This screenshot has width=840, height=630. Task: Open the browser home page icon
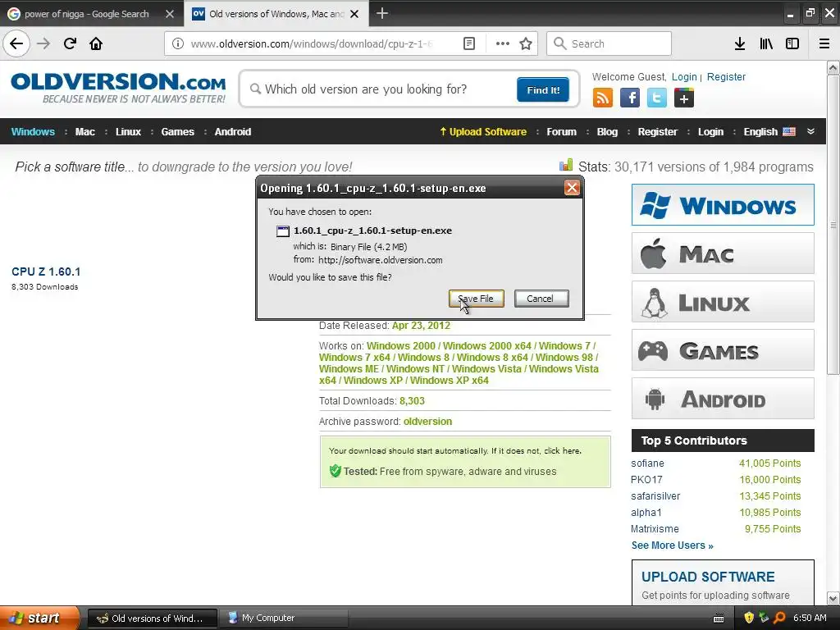click(96, 43)
